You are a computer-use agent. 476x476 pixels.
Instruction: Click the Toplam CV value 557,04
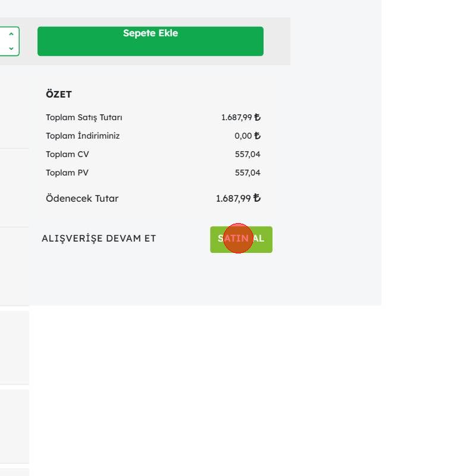(x=248, y=154)
